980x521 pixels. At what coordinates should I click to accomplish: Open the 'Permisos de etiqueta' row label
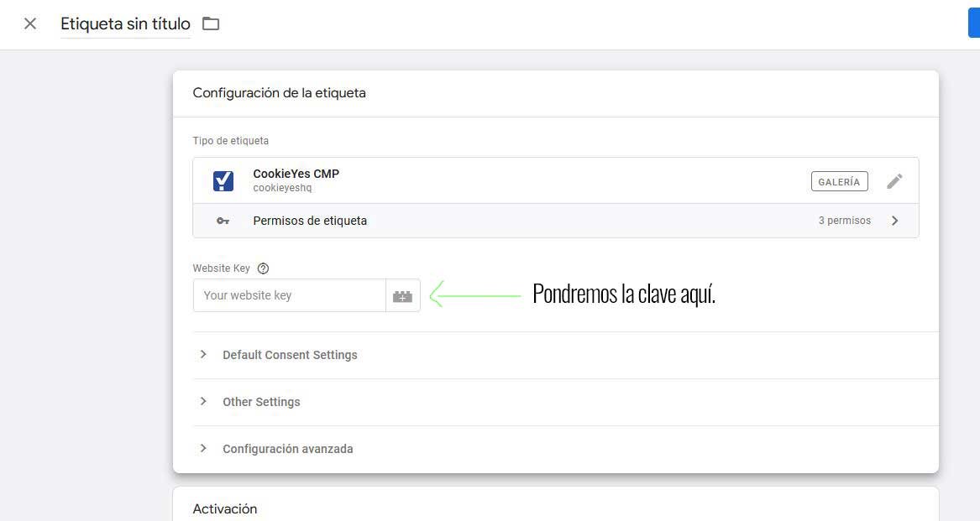[x=310, y=221]
